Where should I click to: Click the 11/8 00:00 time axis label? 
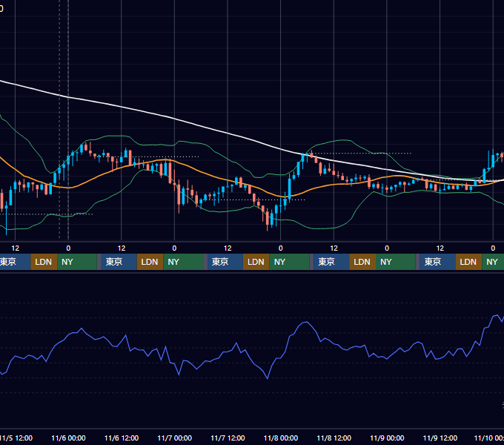coord(281,438)
